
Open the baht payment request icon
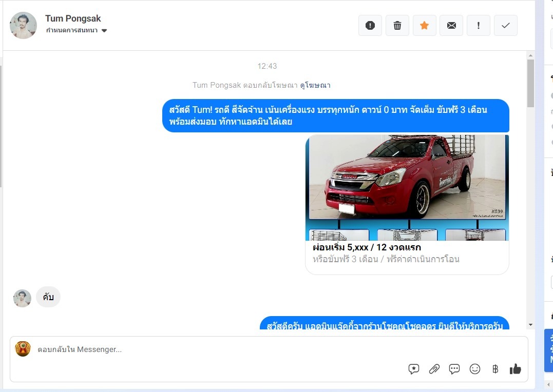point(495,369)
